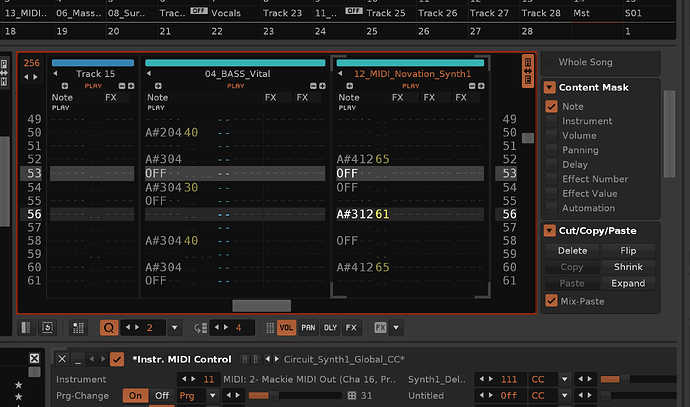
Task: Click the Expand button
Action: point(628,283)
